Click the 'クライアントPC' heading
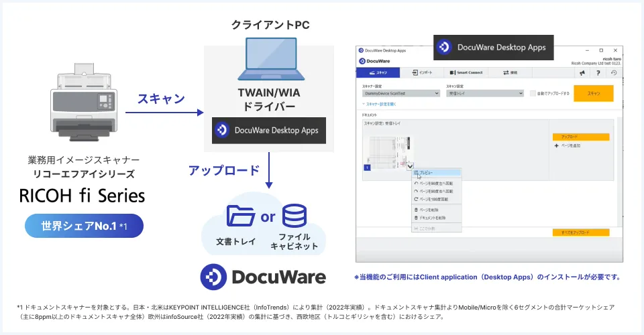This screenshot has height=335, width=644. click(270, 25)
